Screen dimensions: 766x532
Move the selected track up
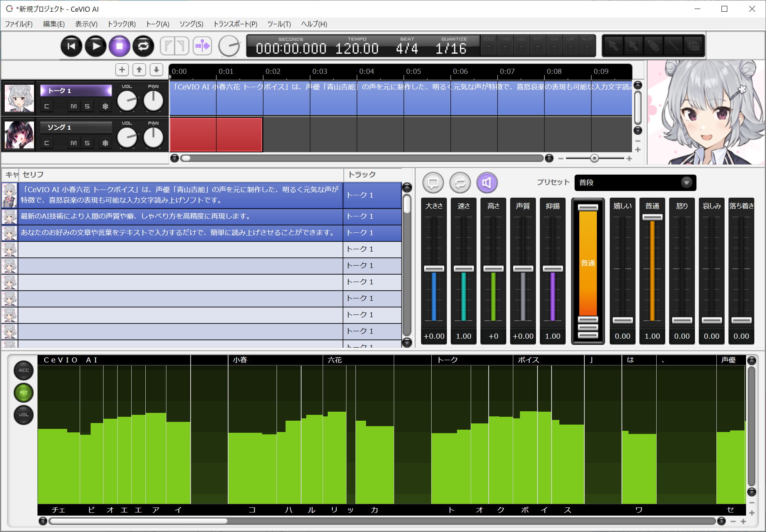139,70
